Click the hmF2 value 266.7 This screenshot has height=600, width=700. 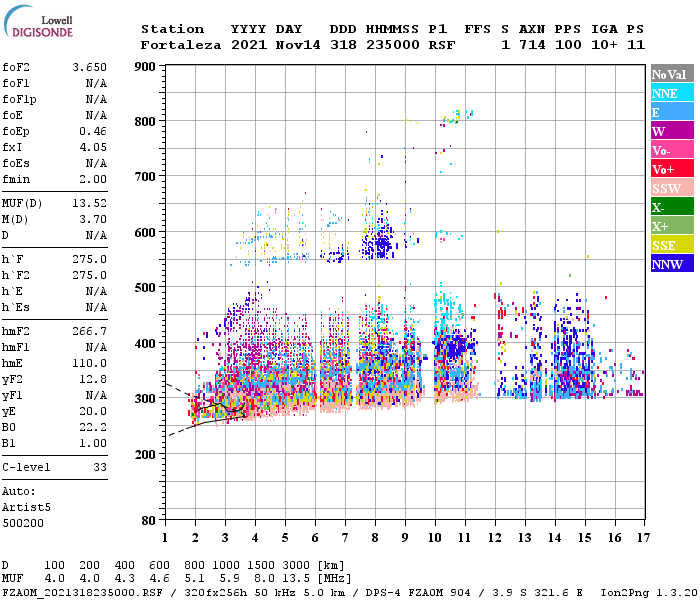point(89,331)
